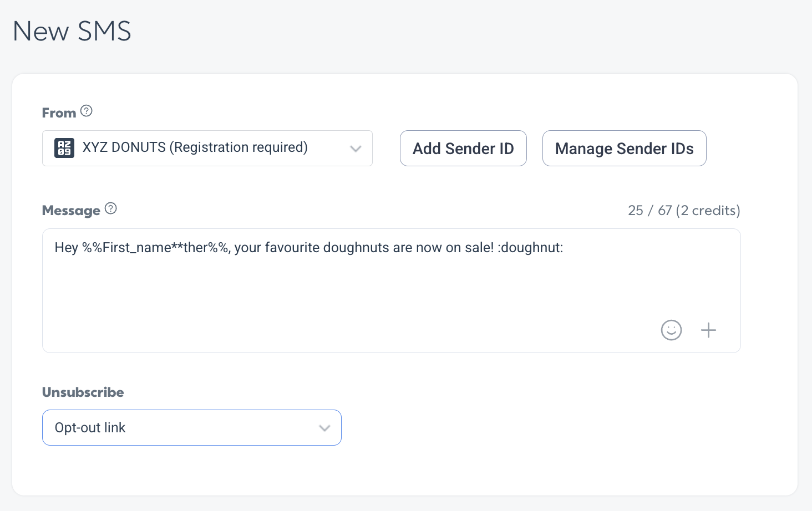
Task: Open the XYZ DONUTS sender dropdown
Action: tap(207, 148)
